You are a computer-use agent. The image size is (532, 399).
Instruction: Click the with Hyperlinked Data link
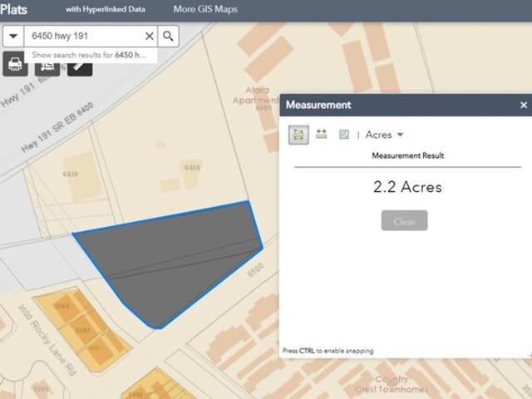(x=106, y=10)
